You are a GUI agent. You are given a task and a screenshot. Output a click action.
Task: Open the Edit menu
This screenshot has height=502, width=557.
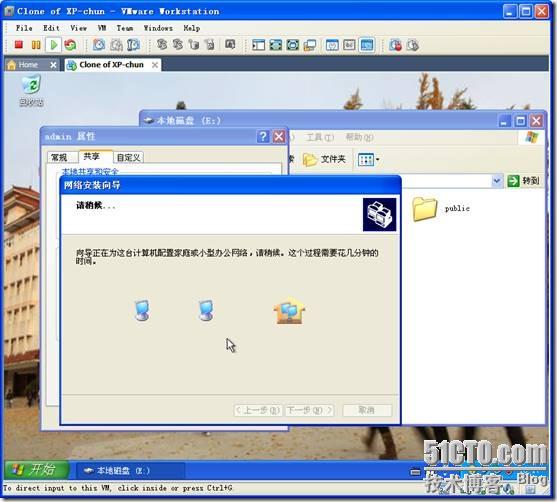click(51, 28)
